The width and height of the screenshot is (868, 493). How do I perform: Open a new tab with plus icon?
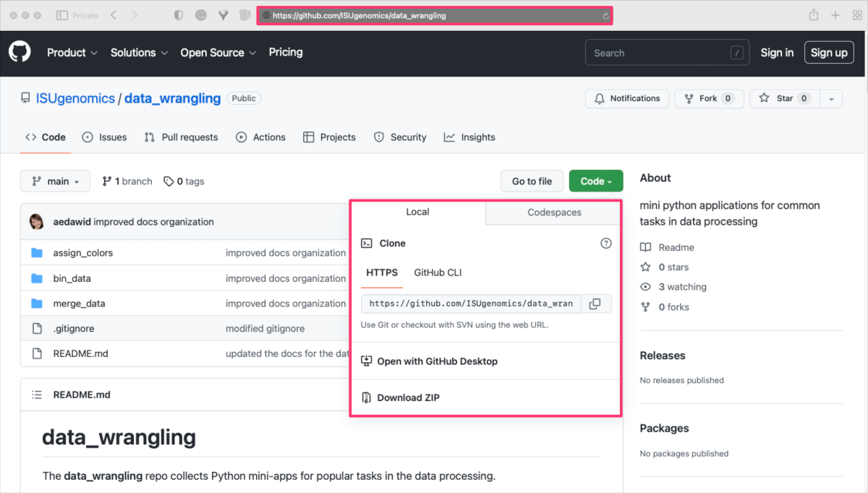(835, 15)
